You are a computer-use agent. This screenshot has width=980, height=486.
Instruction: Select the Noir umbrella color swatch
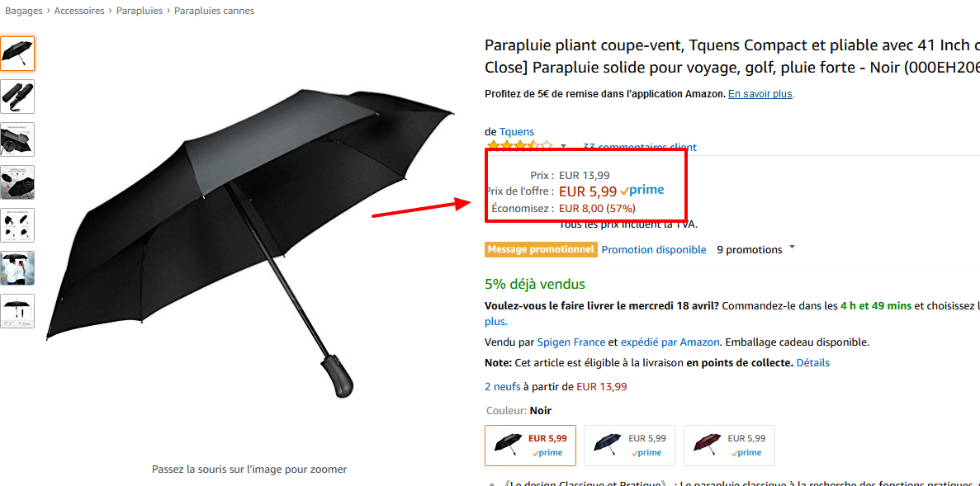click(530, 446)
